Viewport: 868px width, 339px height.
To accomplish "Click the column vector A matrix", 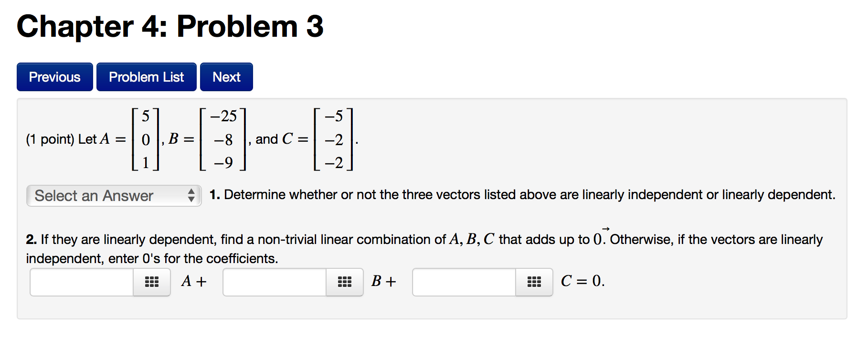I will pos(146,139).
